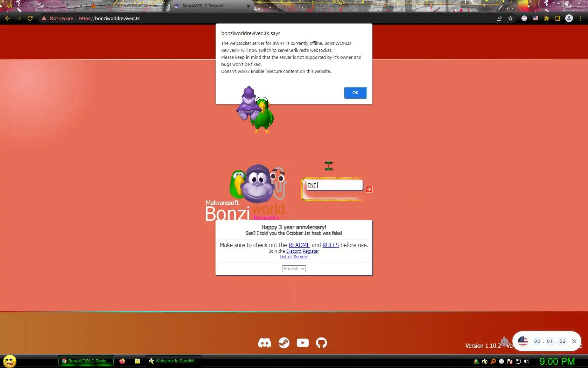Open the browser three-dot menu
This screenshot has width=588, height=368.
(x=580, y=18)
